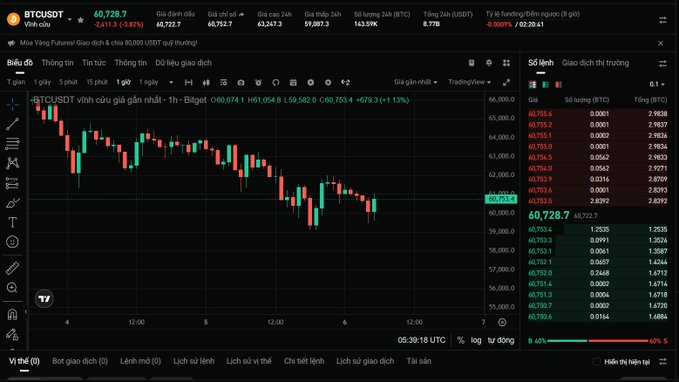Open the chart grid layout icon
This screenshot has height=382, width=679.
click(506, 63)
